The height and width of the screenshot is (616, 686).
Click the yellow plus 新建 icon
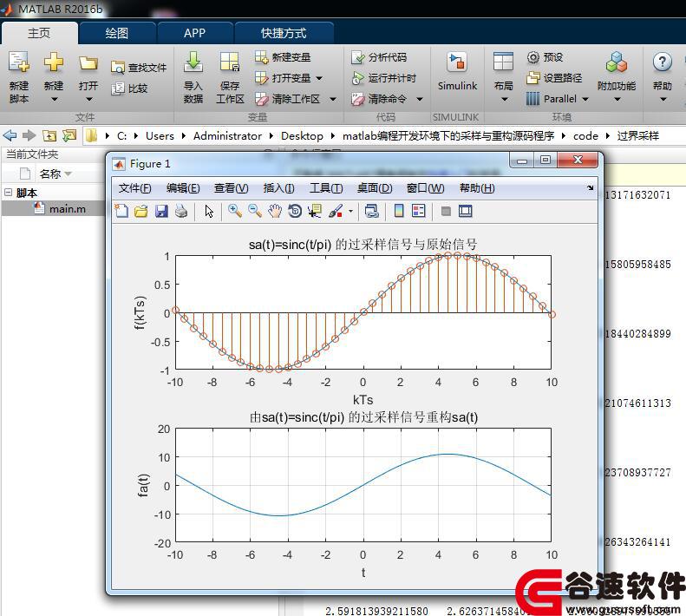pos(54,62)
